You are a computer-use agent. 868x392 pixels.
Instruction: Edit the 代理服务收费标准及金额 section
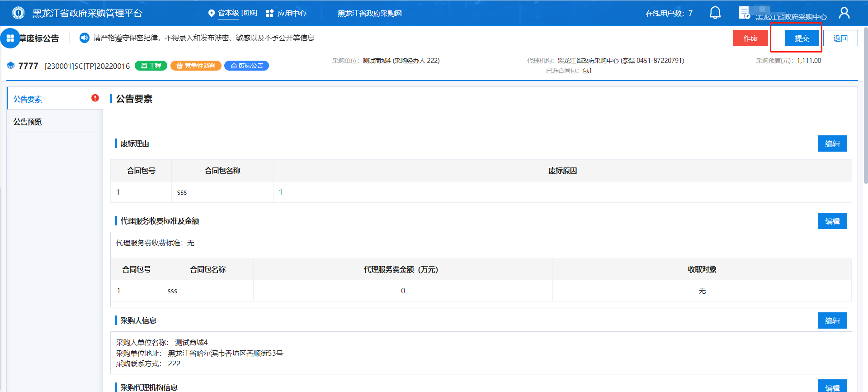(x=832, y=221)
